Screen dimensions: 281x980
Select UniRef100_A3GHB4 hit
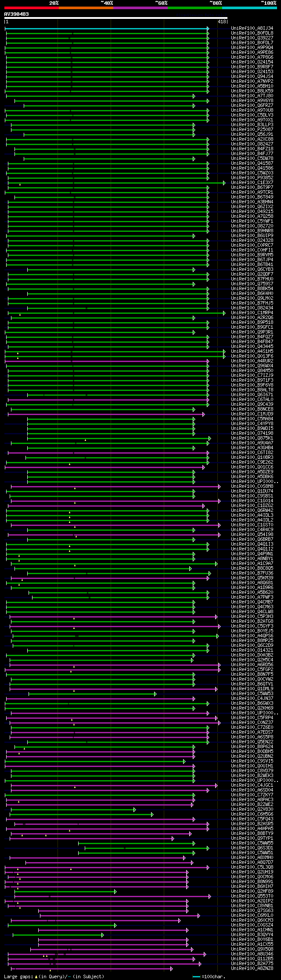click(252, 447)
